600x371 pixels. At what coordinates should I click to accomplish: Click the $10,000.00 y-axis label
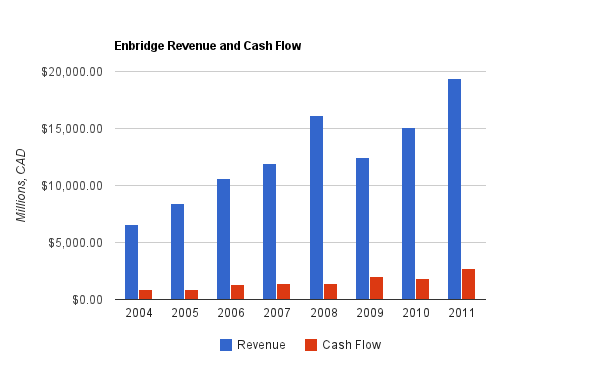72,186
